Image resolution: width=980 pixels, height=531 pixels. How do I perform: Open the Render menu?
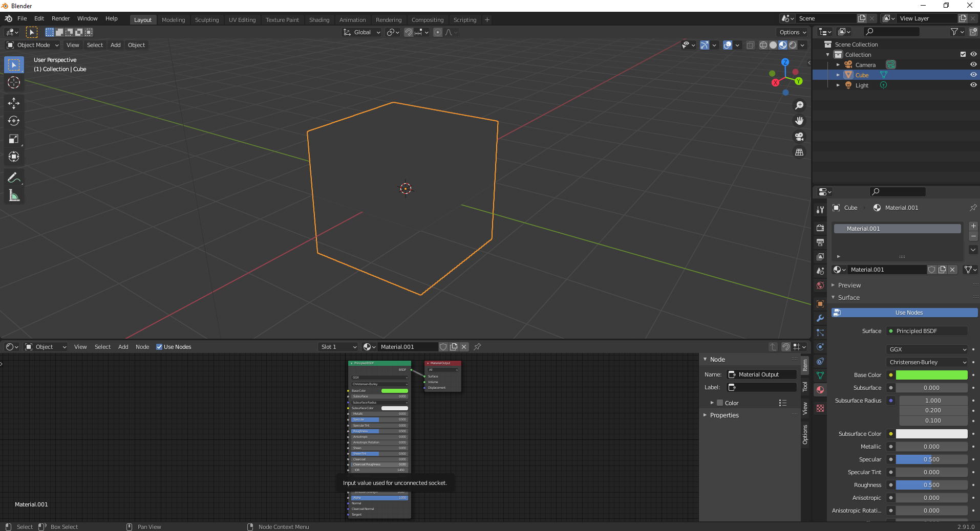click(60, 18)
